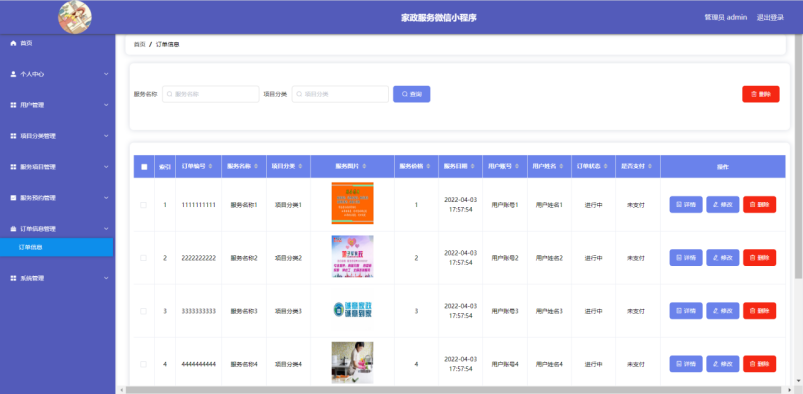The height and width of the screenshot is (394, 803).
Task: Click sort arrows on 订单状态 column
Action: click(606, 167)
